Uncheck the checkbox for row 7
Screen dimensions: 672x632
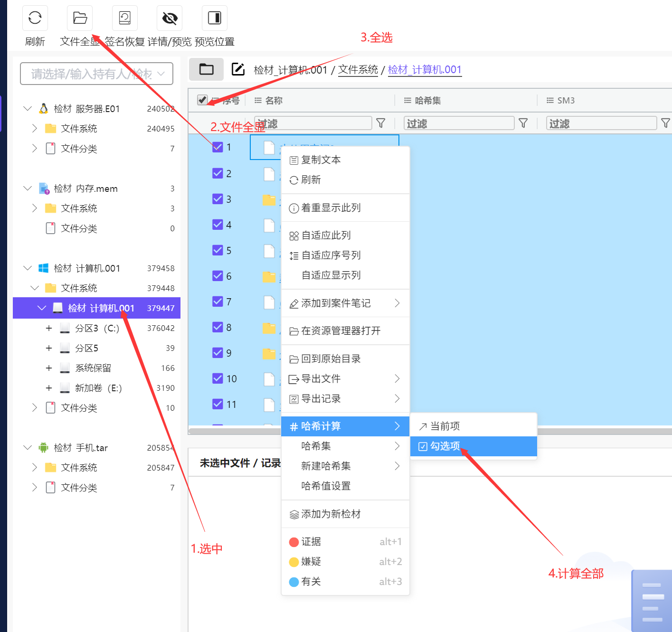pyautogui.click(x=218, y=301)
